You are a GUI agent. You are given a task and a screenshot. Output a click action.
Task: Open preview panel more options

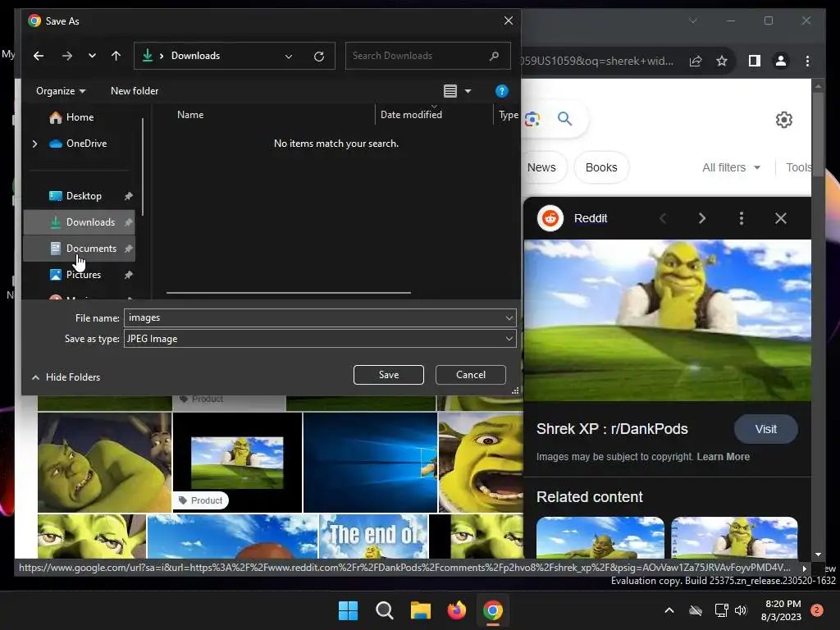coord(742,218)
